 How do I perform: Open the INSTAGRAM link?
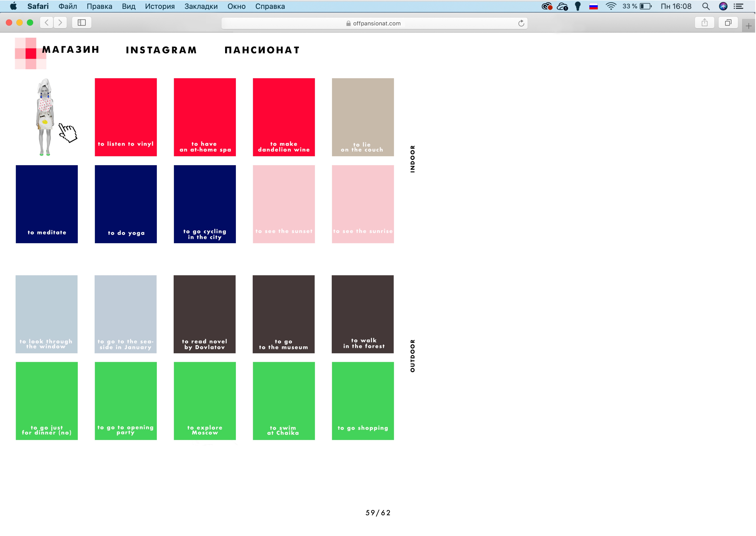[x=161, y=50]
